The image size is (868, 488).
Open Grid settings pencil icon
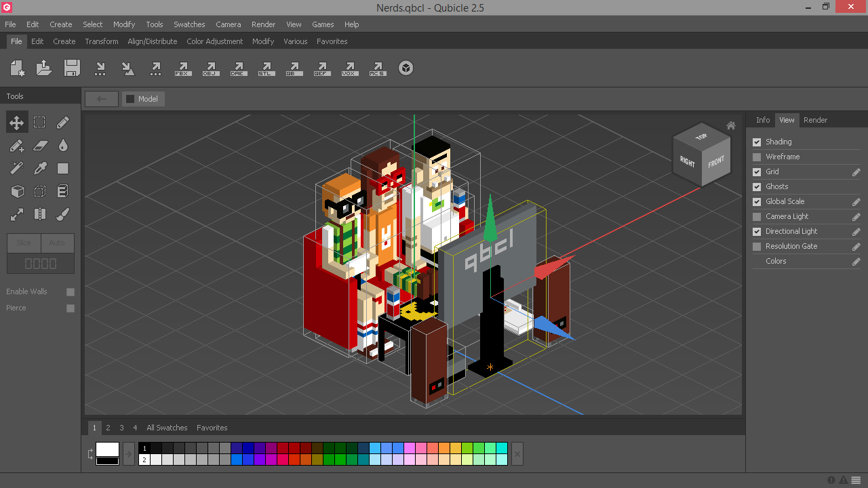coord(856,173)
